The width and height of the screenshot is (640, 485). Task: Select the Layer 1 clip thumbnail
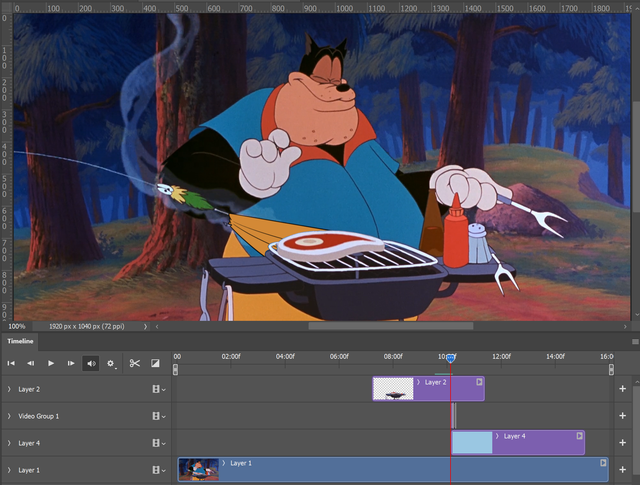[x=199, y=469]
